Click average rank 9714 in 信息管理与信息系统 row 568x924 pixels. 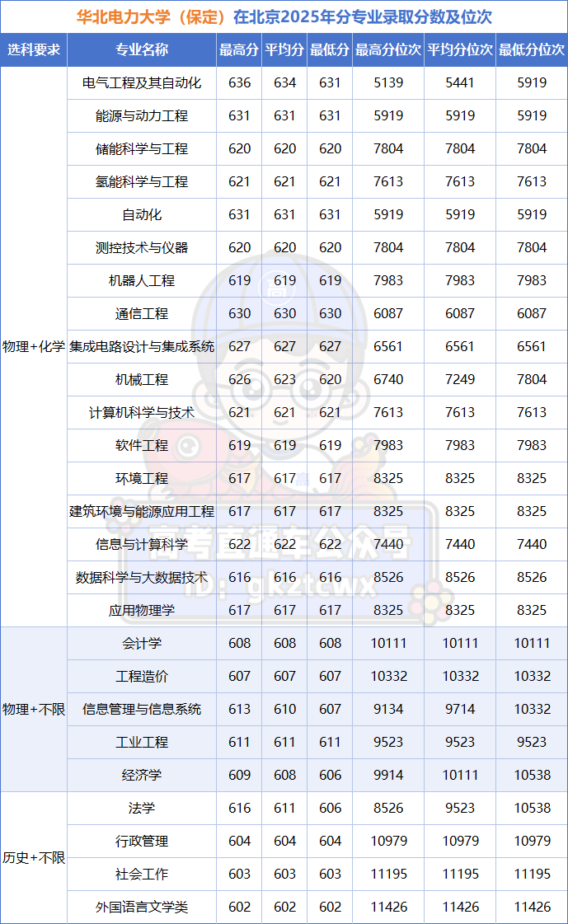[x=459, y=710]
